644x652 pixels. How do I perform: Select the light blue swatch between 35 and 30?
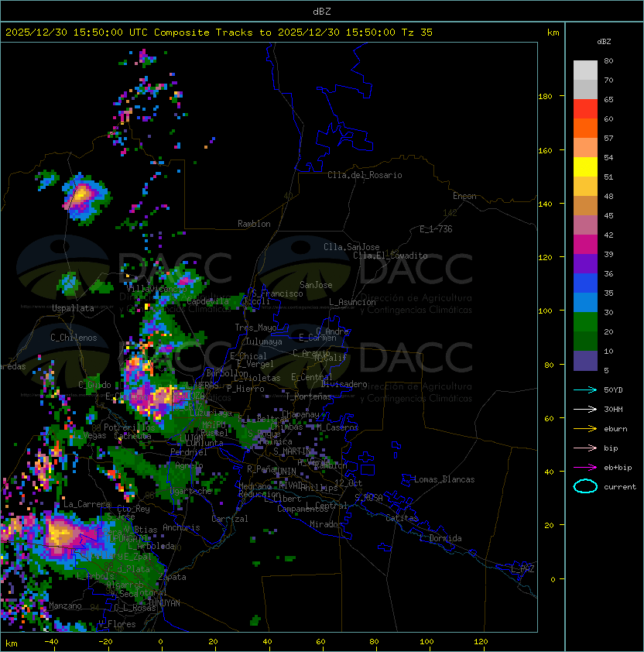pyautogui.click(x=585, y=303)
